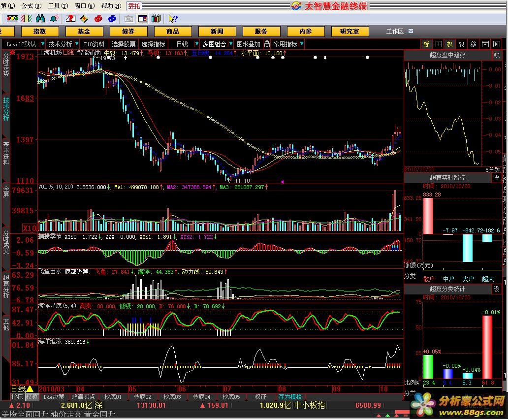Open the binoculars search tool
The image size is (509, 420).
tap(40, 19)
